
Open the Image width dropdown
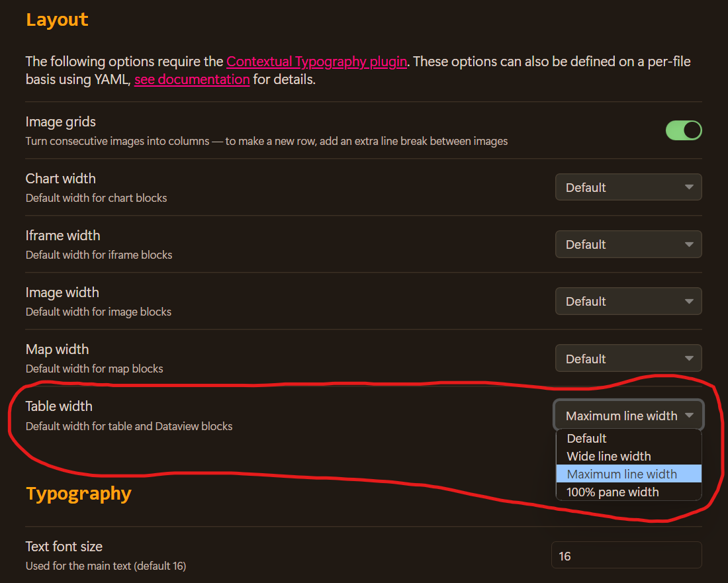627,300
